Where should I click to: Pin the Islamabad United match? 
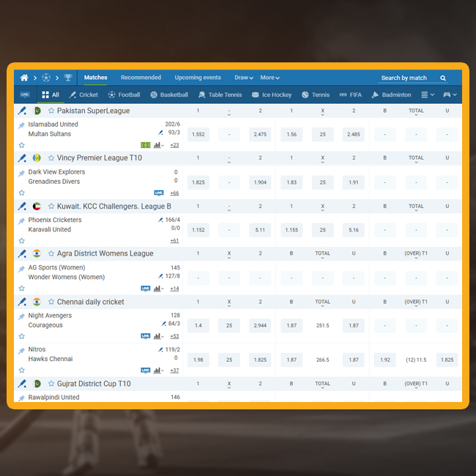21,125
